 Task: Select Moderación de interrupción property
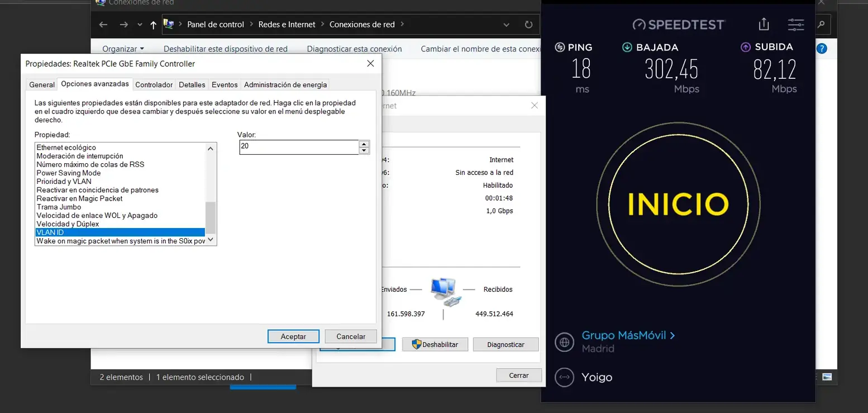[120, 156]
